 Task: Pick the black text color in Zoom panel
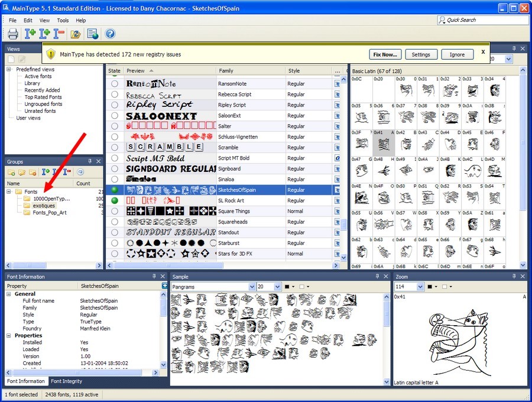click(430, 287)
